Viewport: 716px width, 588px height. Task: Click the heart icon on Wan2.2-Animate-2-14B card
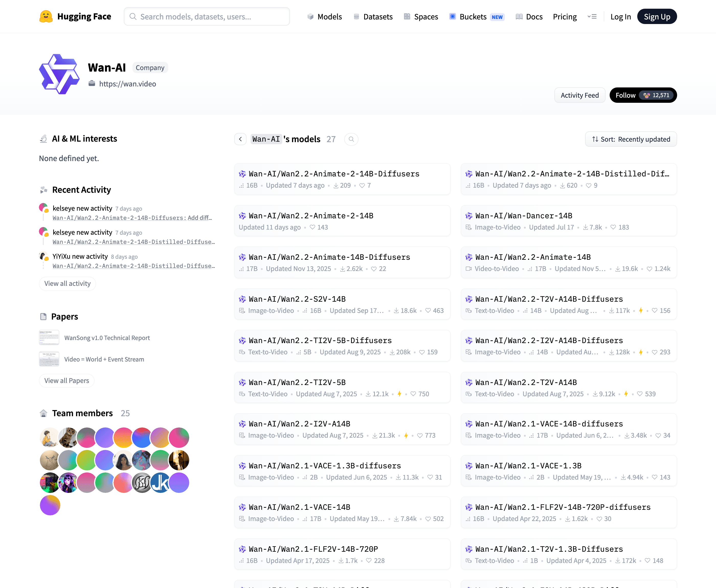click(x=313, y=227)
